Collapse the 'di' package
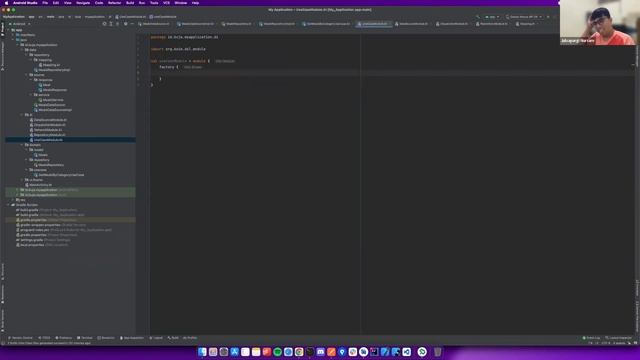Image resolution: width=640 pixels, height=360 pixels. [22, 115]
